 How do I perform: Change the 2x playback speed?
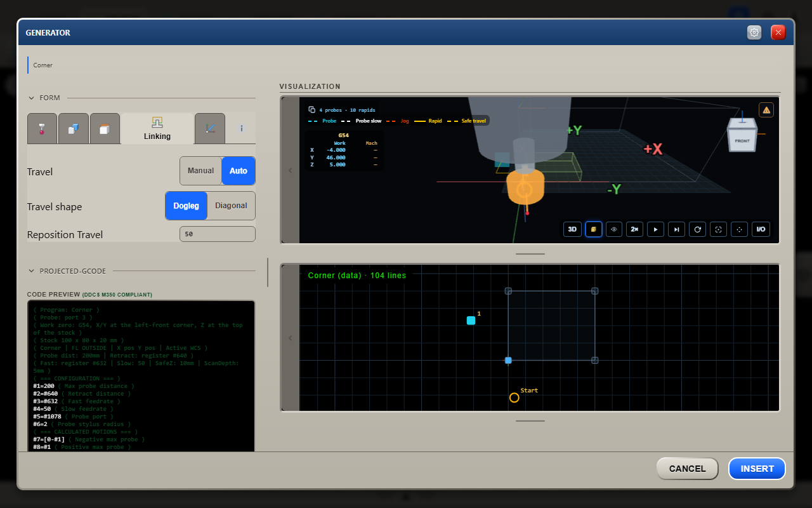(634, 229)
